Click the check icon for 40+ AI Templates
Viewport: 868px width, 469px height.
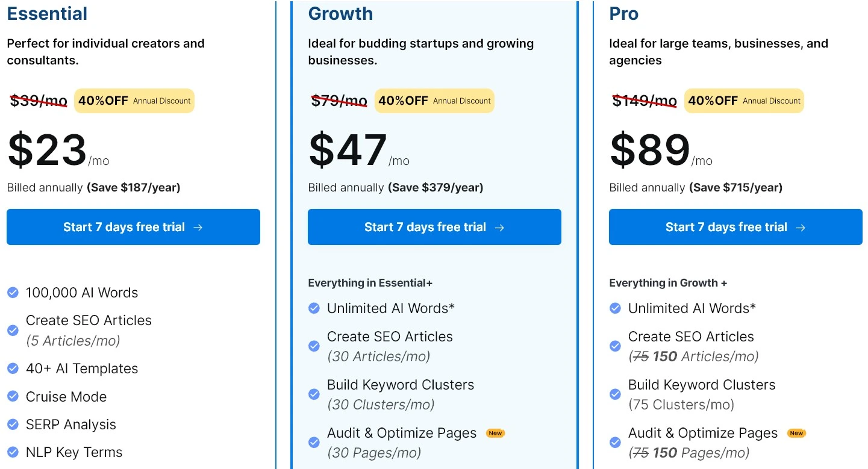pyautogui.click(x=13, y=368)
